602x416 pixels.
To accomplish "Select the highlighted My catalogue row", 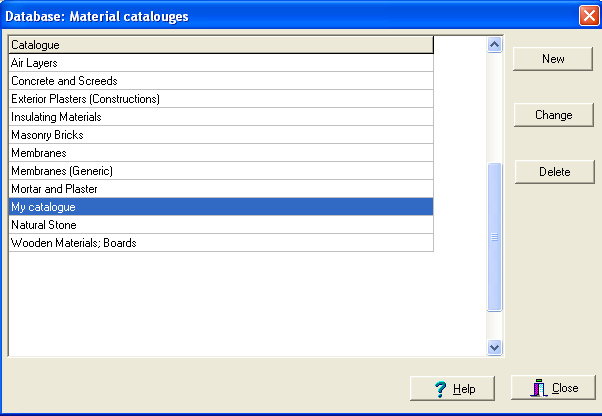I will (x=221, y=207).
